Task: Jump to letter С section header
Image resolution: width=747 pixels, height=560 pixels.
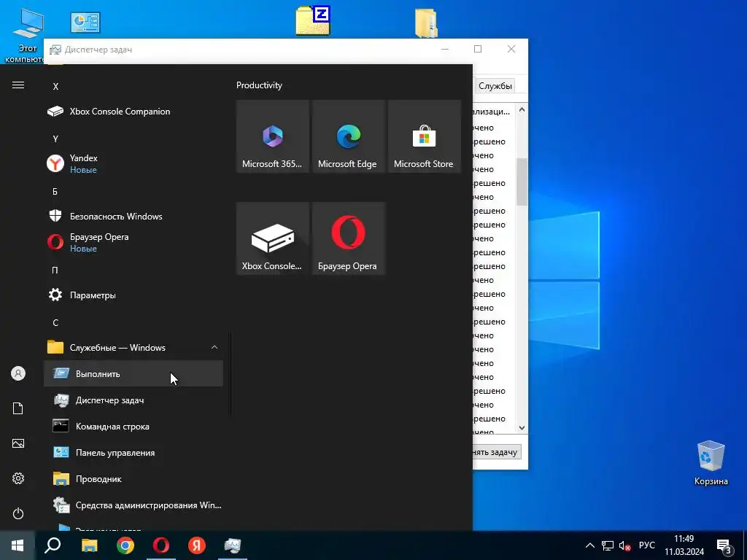Action: coord(55,322)
